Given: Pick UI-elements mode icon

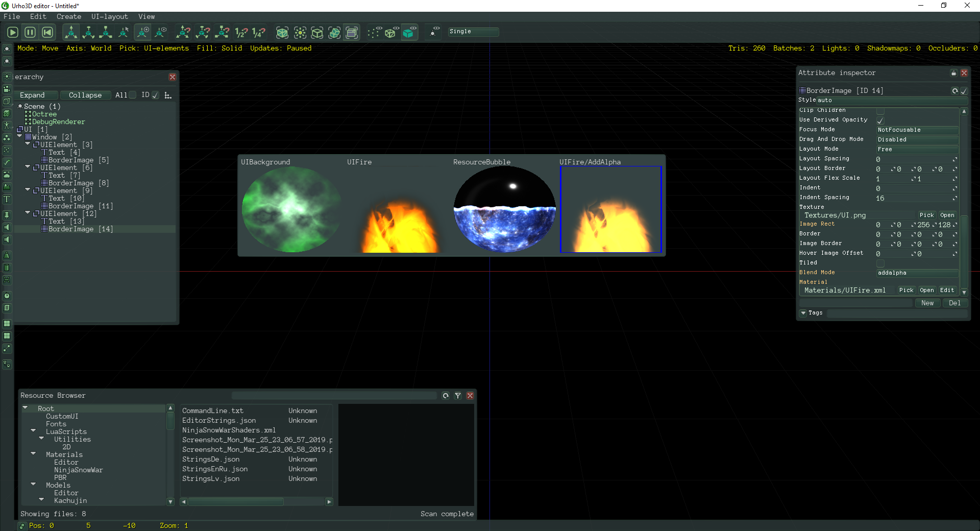Looking at the screenshot, I should [352, 33].
